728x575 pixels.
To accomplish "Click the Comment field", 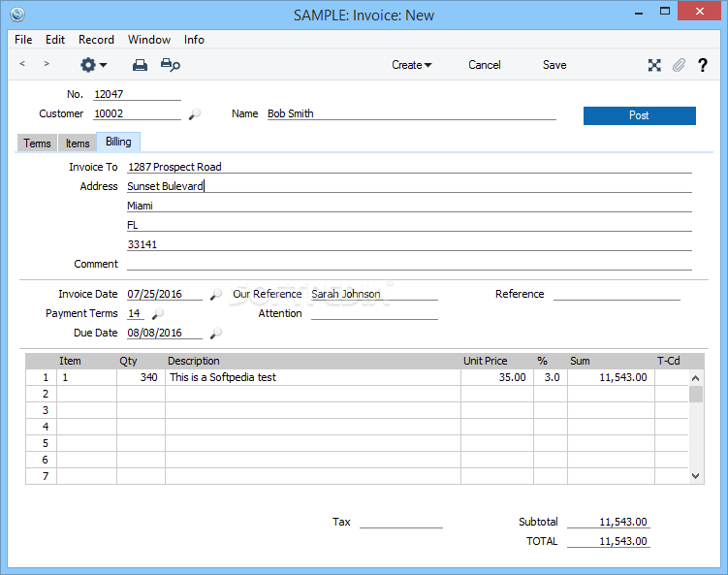I will pos(409,264).
